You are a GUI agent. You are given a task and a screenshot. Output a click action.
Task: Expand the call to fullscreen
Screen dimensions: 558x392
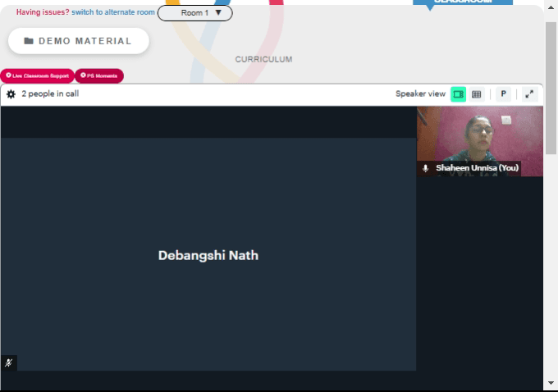[x=529, y=94]
